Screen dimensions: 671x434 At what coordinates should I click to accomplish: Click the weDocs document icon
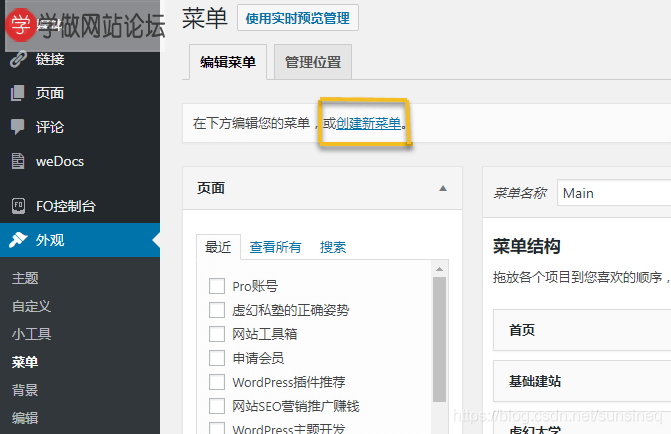coord(17,160)
